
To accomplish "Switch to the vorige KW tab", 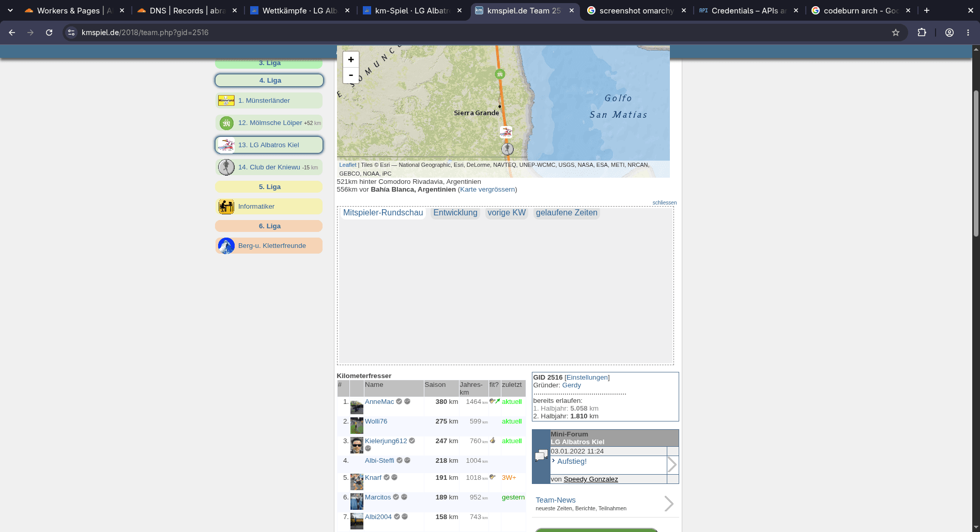I will click(507, 213).
